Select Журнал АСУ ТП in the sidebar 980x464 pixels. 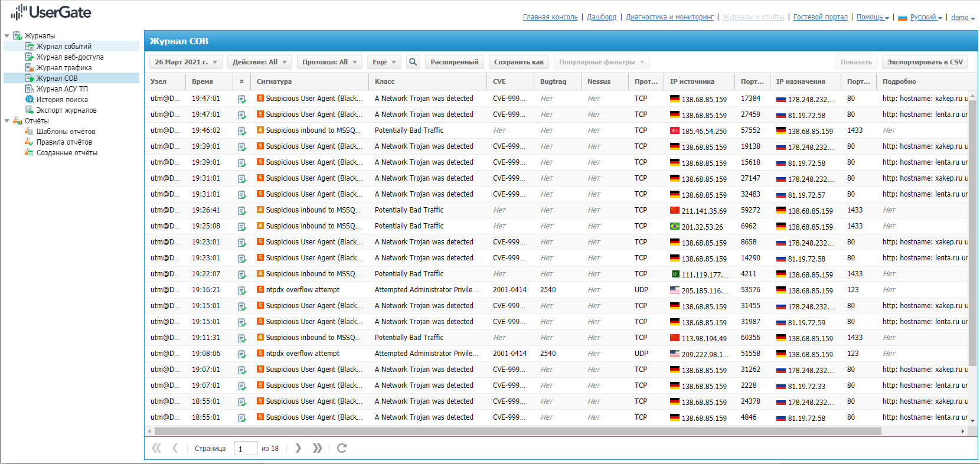pyautogui.click(x=62, y=89)
